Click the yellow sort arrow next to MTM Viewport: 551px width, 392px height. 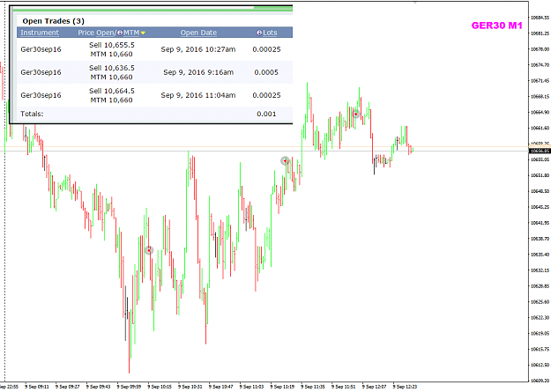pos(143,33)
